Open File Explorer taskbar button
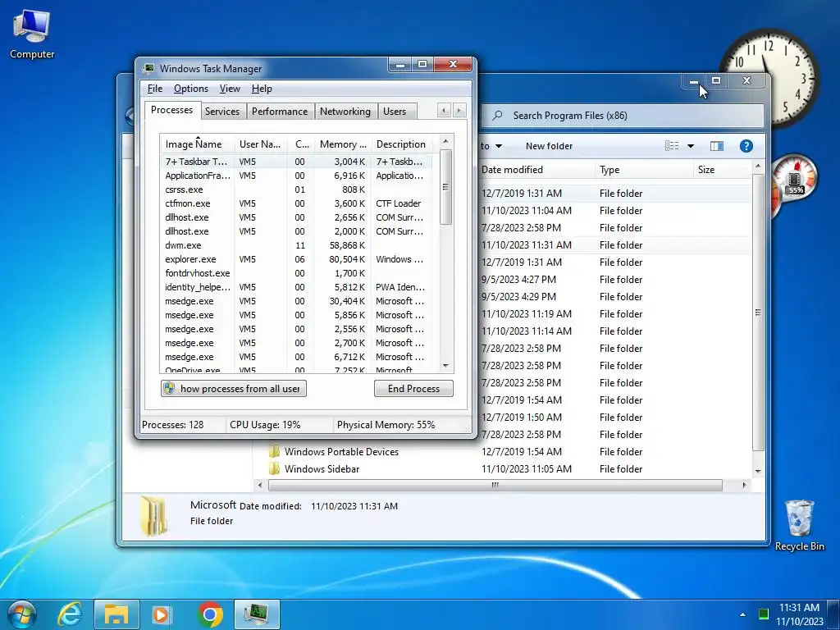The height and width of the screenshot is (630, 840). tap(116, 614)
